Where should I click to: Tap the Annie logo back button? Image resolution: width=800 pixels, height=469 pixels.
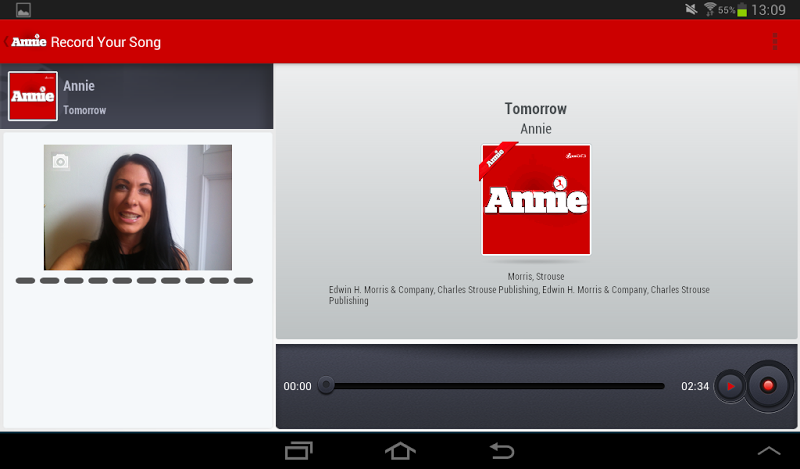[x=26, y=41]
